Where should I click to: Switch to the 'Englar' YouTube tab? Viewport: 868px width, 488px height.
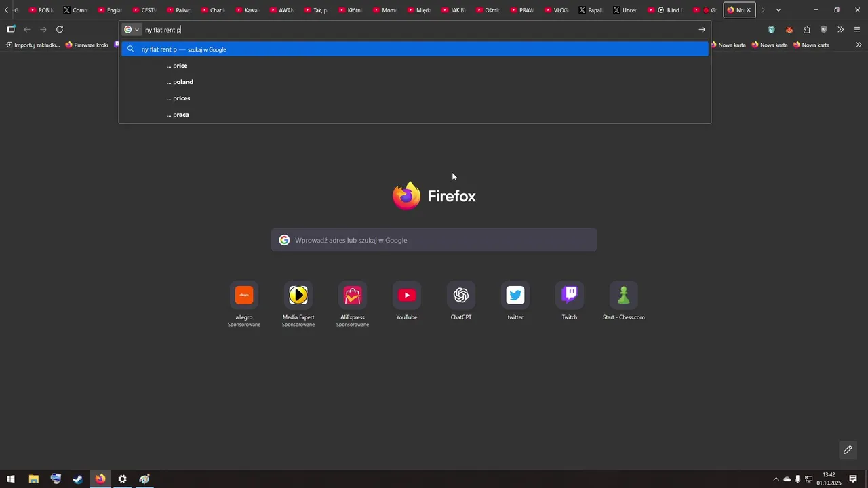110,10
